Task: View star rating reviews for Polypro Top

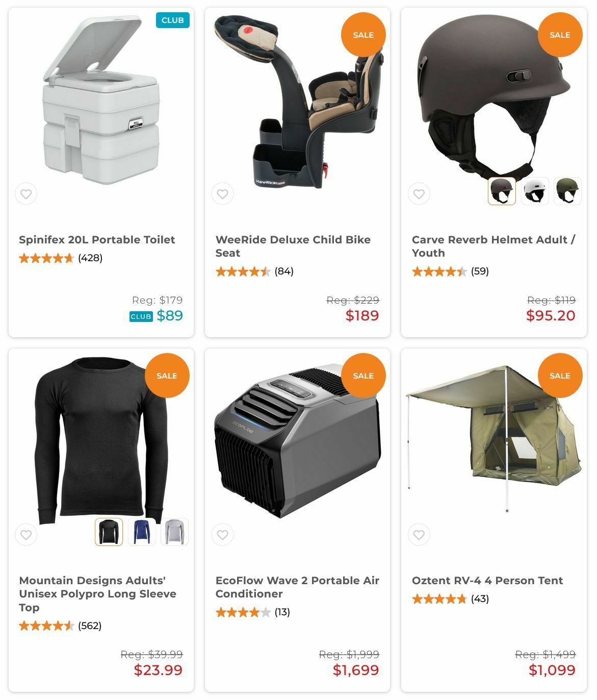Action: [x=60, y=626]
